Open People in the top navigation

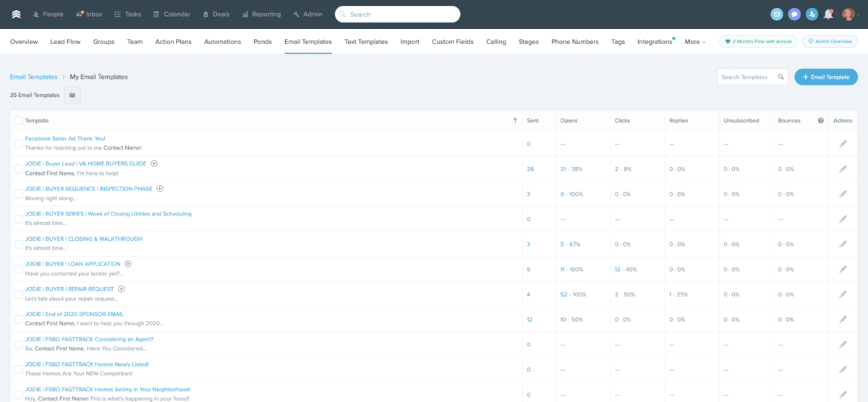(47, 14)
